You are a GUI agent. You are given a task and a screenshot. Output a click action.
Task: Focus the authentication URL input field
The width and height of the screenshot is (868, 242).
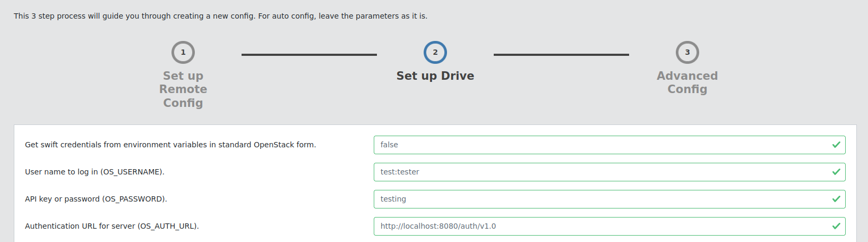point(600,226)
